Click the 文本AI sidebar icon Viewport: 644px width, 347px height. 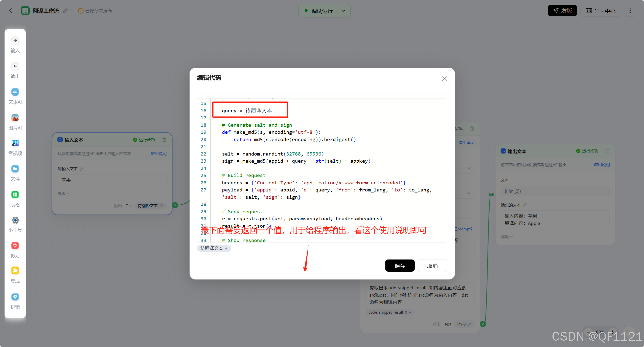[x=15, y=92]
